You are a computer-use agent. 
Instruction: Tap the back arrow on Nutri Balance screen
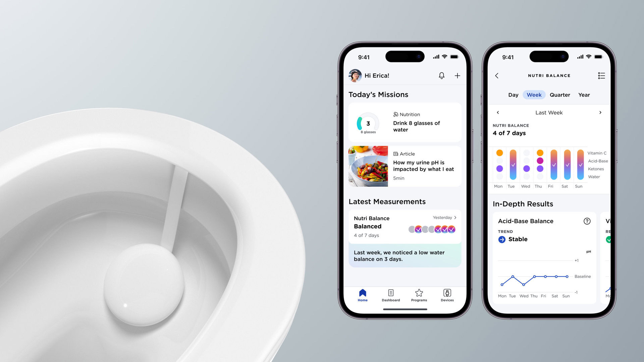(497, 75)
